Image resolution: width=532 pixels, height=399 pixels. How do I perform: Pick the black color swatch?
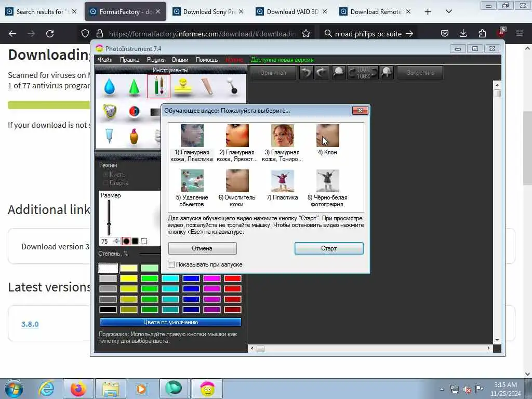click(108, 310)
